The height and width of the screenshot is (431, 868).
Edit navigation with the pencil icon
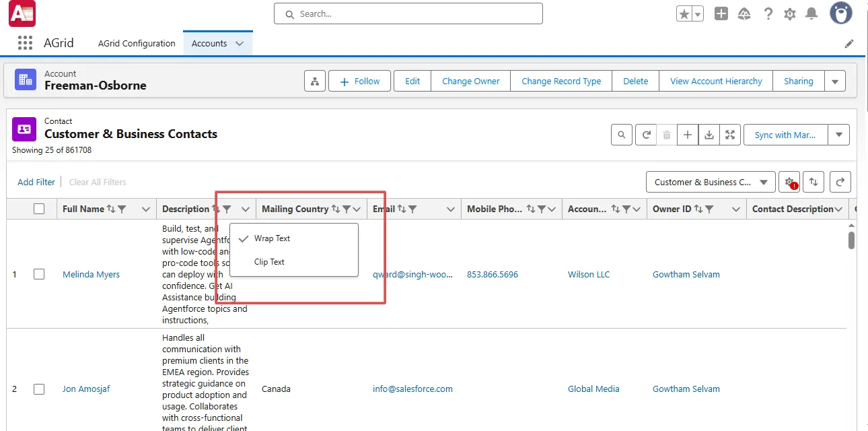pyautogui.click(x=849, y=43)
